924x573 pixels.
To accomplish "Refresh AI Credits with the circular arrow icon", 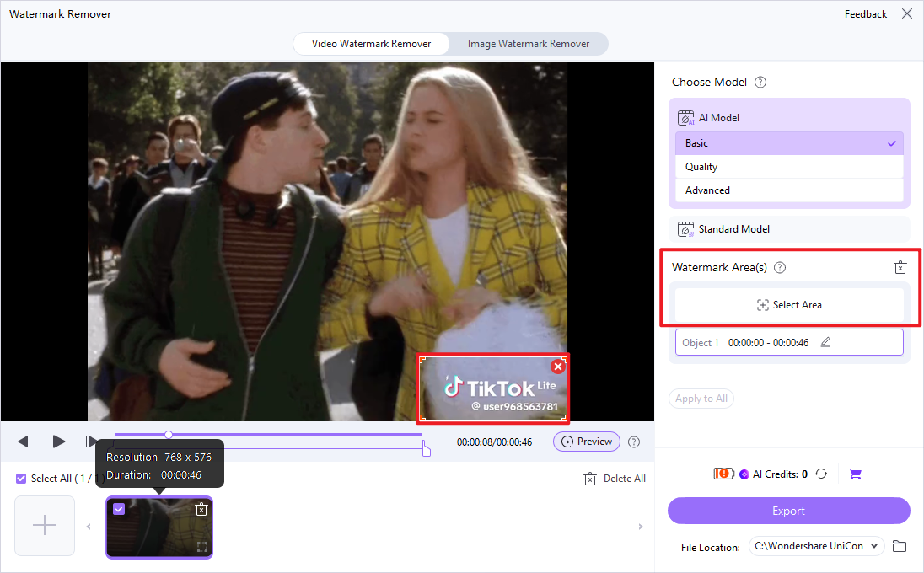I will 821,474.
